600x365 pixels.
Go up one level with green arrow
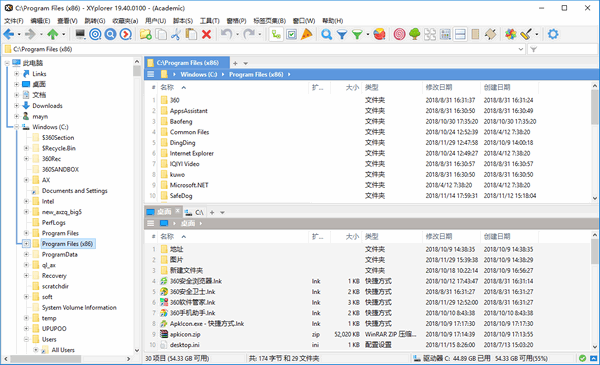click(x=53, y=34)
